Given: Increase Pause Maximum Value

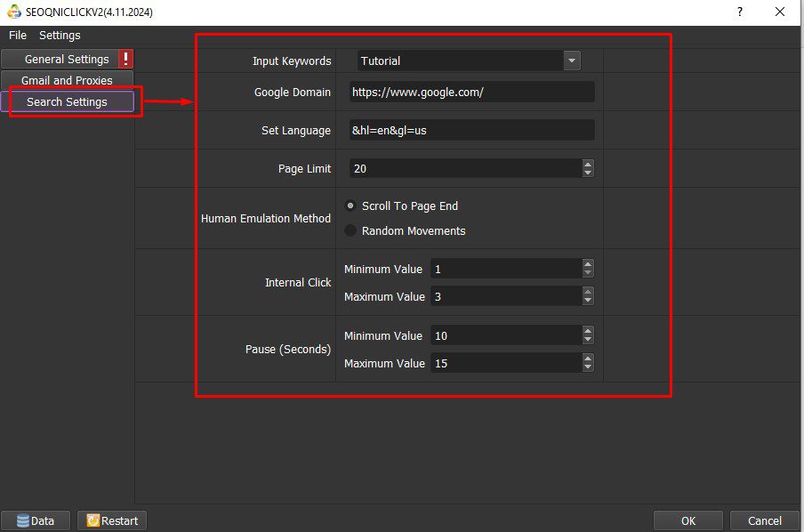Looking at the screenshot, I should [x=588, y=359].
